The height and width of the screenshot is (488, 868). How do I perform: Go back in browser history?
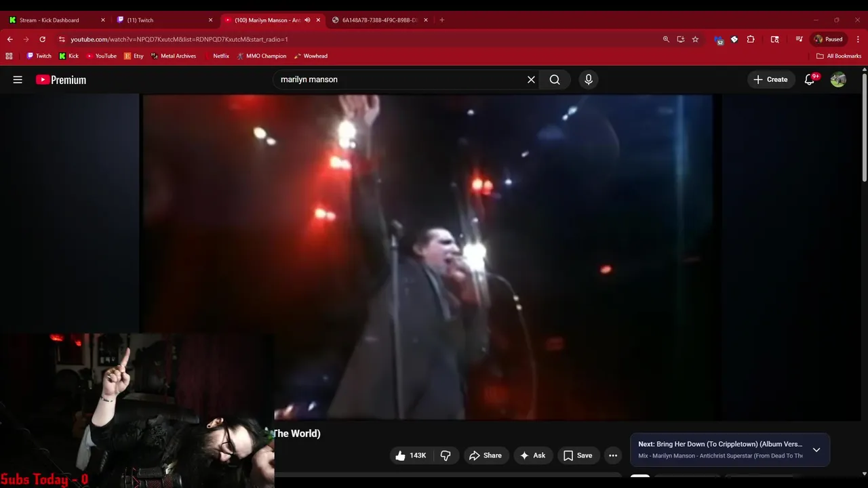(x=9, y=39)
